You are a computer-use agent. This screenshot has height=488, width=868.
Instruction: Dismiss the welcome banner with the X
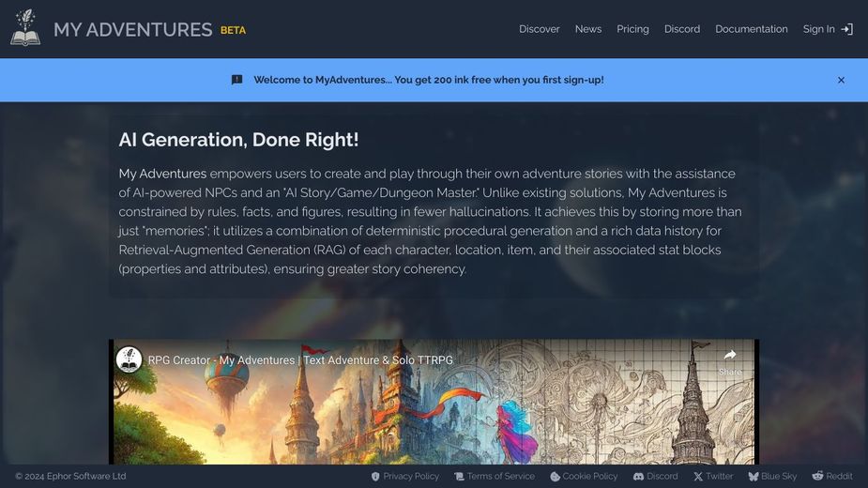click(x=841, y=81)
